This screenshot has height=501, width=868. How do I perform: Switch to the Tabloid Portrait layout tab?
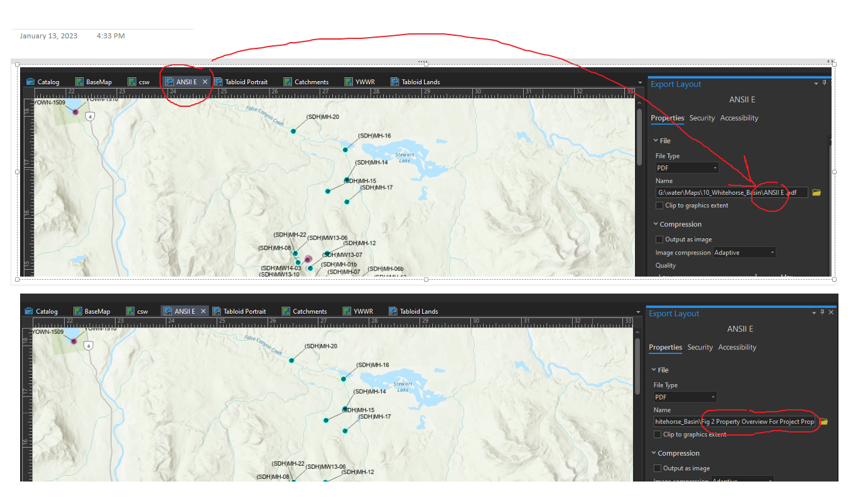245,81
